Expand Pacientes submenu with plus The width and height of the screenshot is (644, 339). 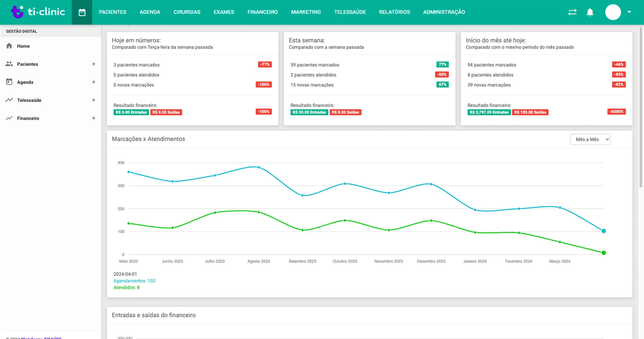tap(93, 64)
